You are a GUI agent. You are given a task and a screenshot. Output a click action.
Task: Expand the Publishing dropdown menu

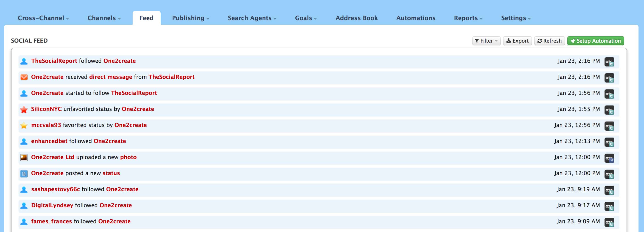[x=190, y=18]
